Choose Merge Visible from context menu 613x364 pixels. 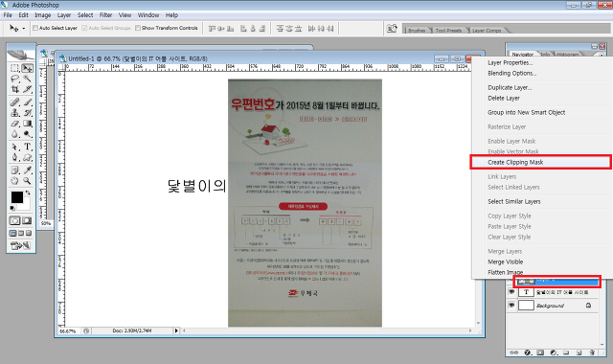coord(505,262)
